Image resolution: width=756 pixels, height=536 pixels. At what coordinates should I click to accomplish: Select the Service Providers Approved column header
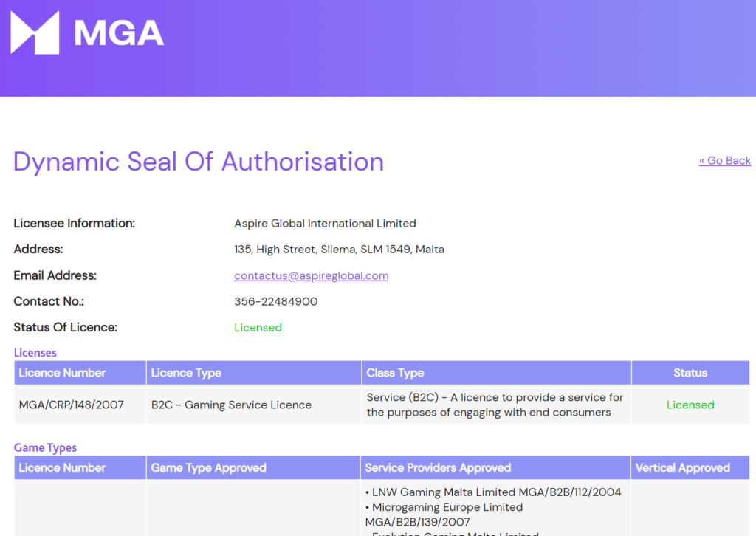point(438,467)
